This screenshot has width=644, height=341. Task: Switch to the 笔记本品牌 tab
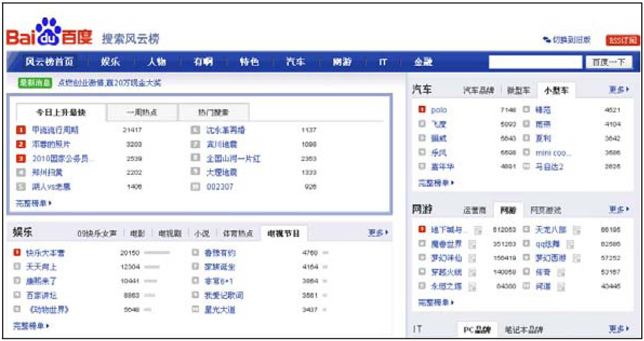click(523, 330)
